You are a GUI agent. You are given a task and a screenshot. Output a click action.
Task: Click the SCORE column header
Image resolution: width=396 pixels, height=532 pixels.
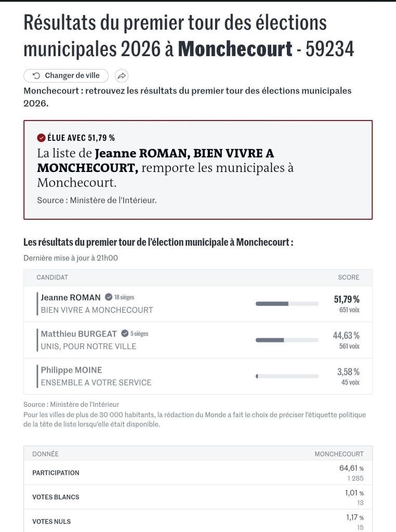pyautogui.click(x=348, y=277)
